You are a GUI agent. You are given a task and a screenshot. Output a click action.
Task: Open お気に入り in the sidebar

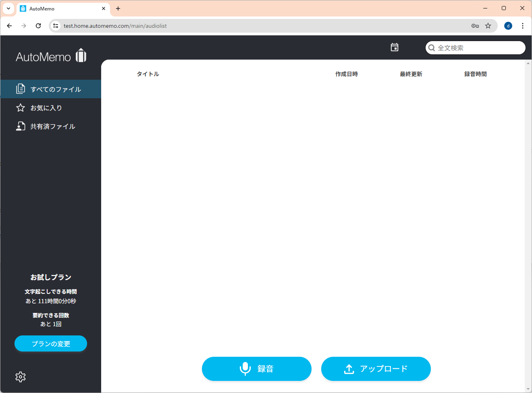[51, 108]
